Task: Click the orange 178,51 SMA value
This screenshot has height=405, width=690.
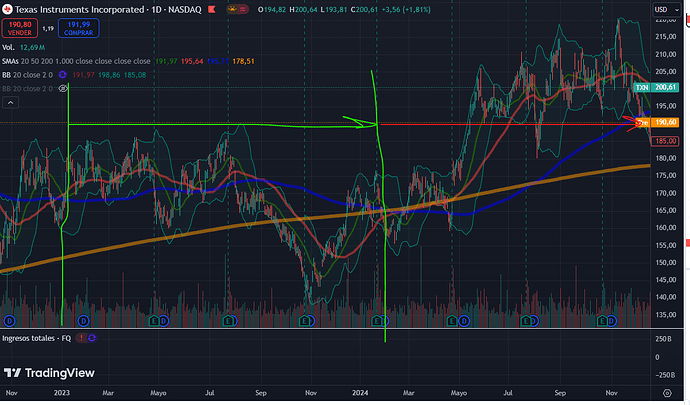Action: pyautogui.click(x=243, y=61)
